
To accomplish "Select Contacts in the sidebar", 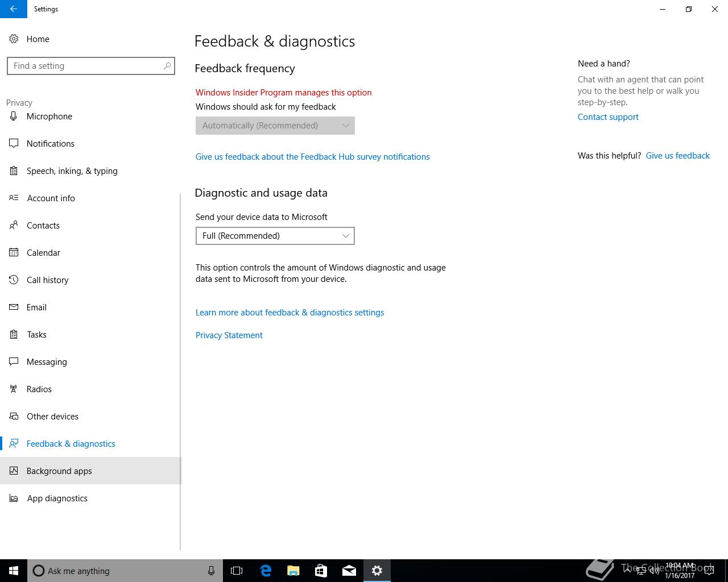I will point(91,226).
